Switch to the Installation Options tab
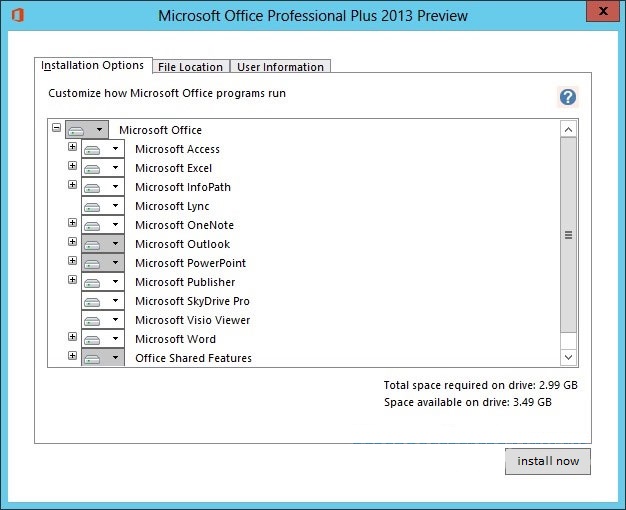The width and height of the screenshot is (626, 510). click(93, 65)
